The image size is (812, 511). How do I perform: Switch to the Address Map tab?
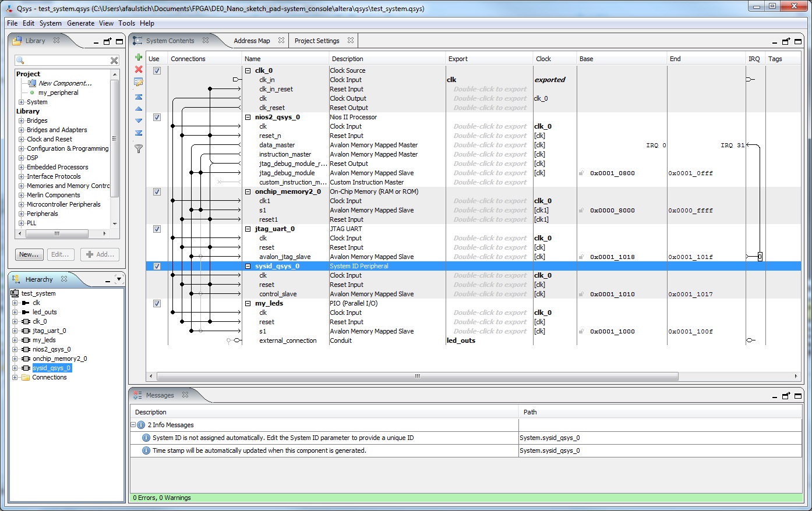(x=252, y=41)
